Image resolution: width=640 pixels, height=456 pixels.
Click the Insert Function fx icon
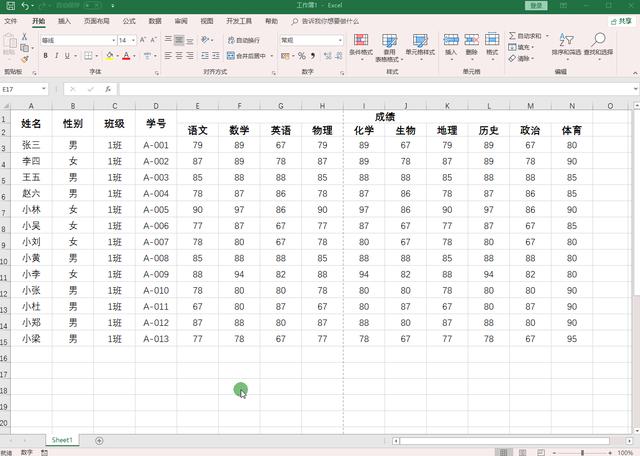pos(108,89)
